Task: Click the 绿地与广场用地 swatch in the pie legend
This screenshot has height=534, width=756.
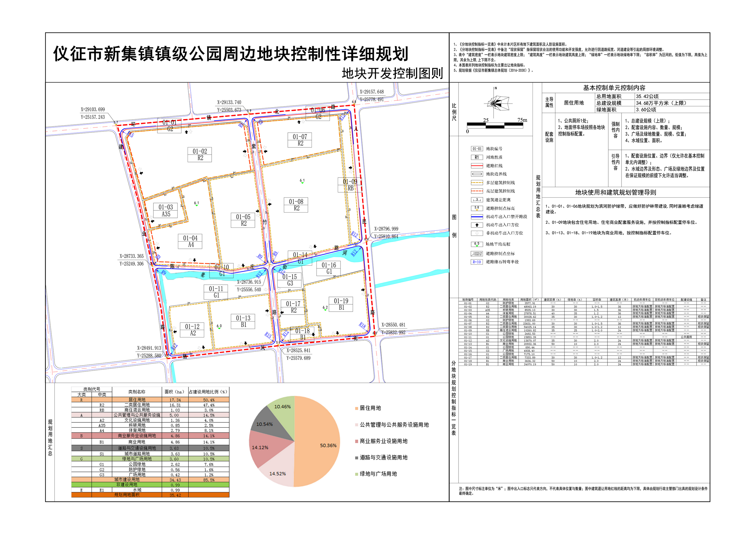Action: click(x=356, y=474)
